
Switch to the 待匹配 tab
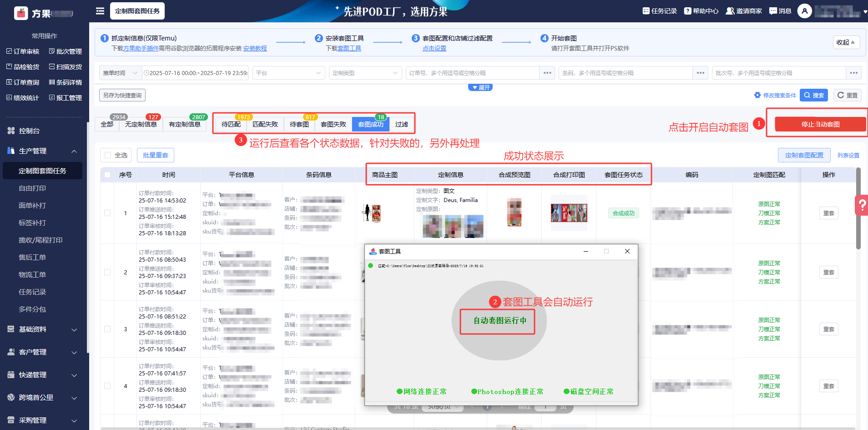[x=231, y=124]
